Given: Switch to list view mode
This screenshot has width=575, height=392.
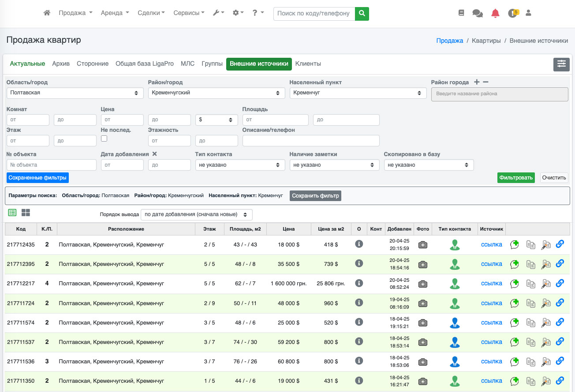Looking at the screenshot, I should tap(12, 213).
